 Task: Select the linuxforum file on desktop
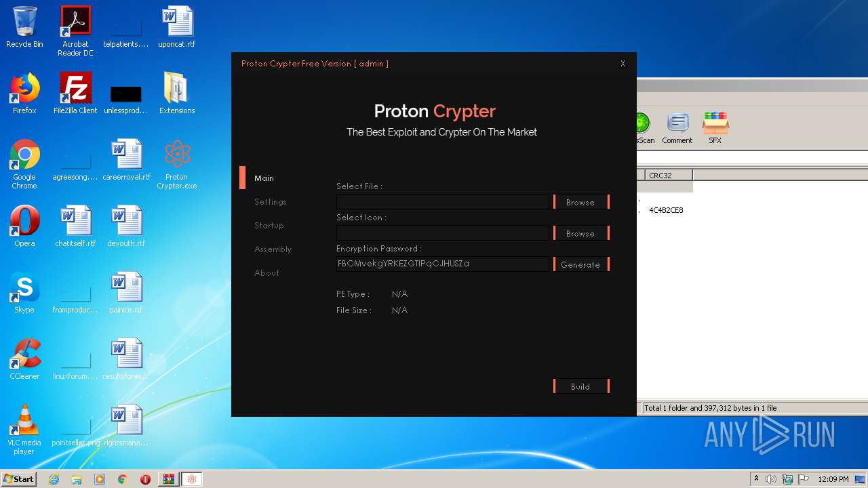(x=75, y=365)
